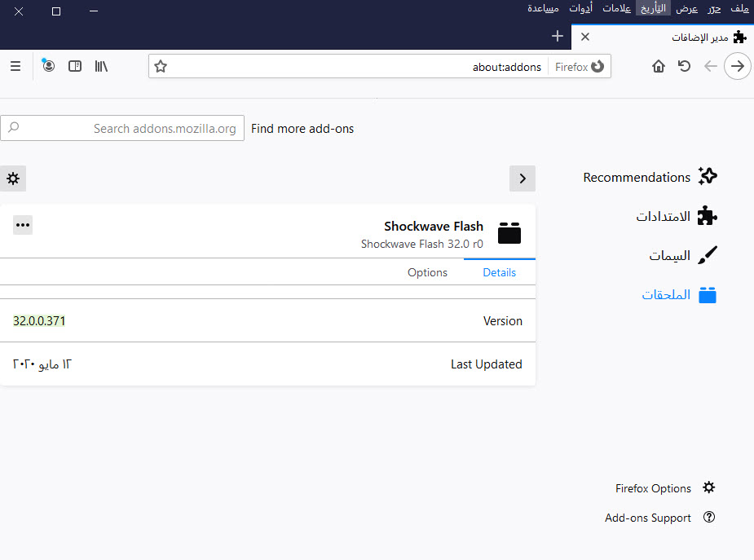Click the blue plugins block sidebar icon
754x560 pixels.
708,294
